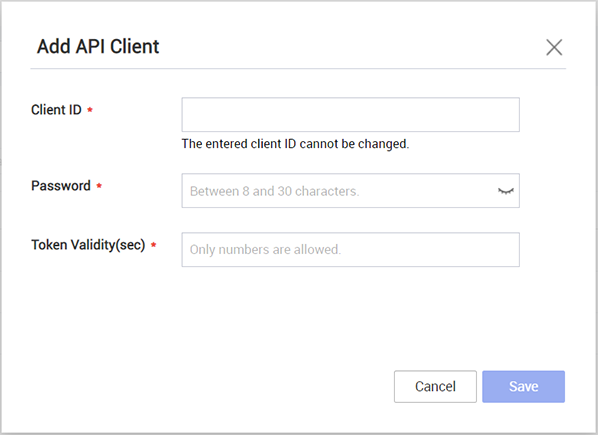Click the 'The entered client ID cannot be changed.' note
This screenshot has height=435, width=598.
(x=295, y=144)
